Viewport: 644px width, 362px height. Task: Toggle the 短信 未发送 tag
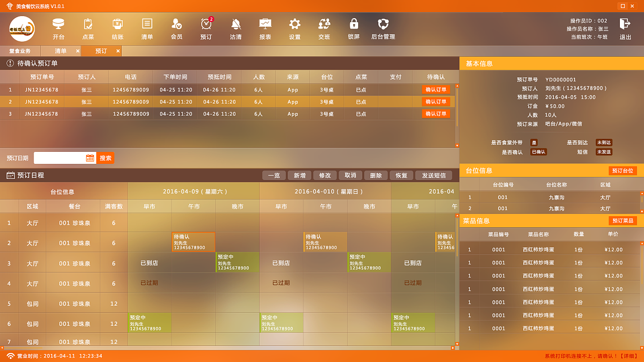604,152
